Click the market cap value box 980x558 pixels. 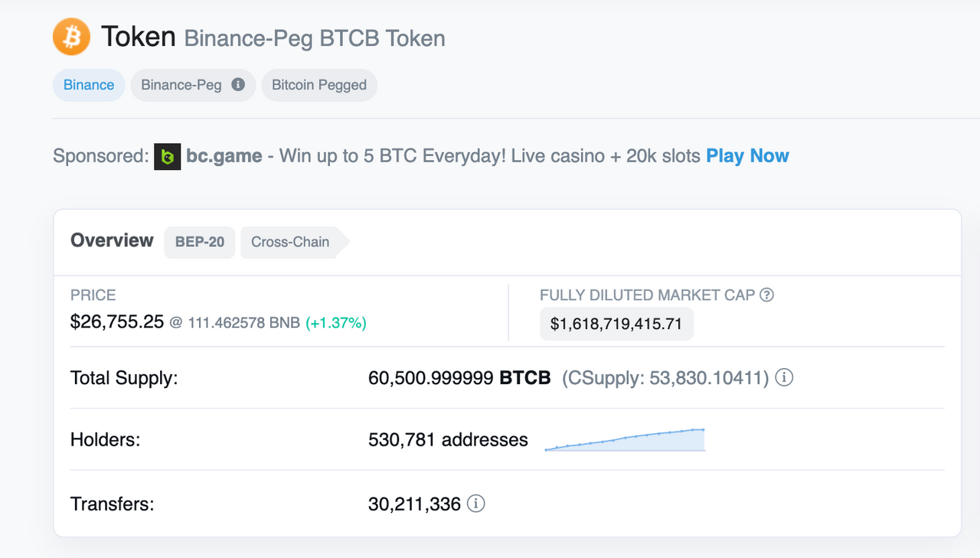click(x=616, y=323)
